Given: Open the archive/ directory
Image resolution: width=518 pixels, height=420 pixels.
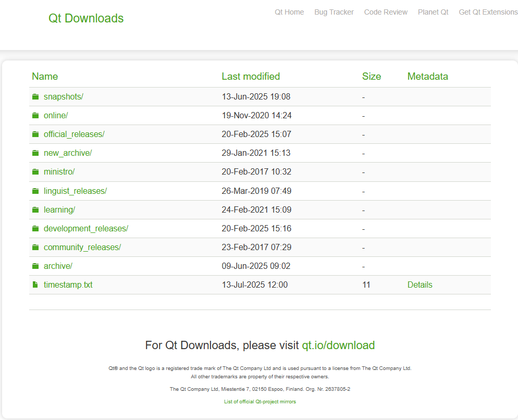Looking at the screenshot, I should [58, 266].
